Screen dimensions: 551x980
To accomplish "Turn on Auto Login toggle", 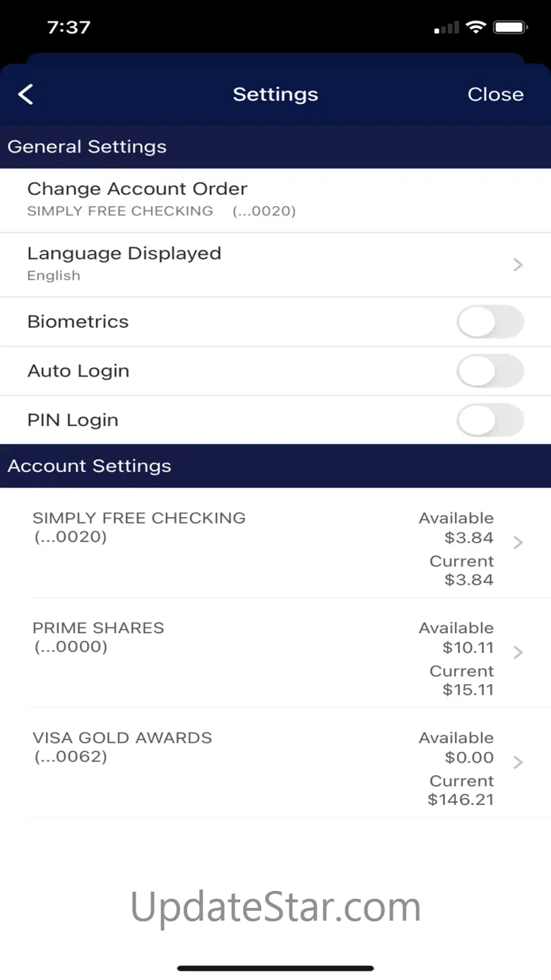I will pos(490,371).
